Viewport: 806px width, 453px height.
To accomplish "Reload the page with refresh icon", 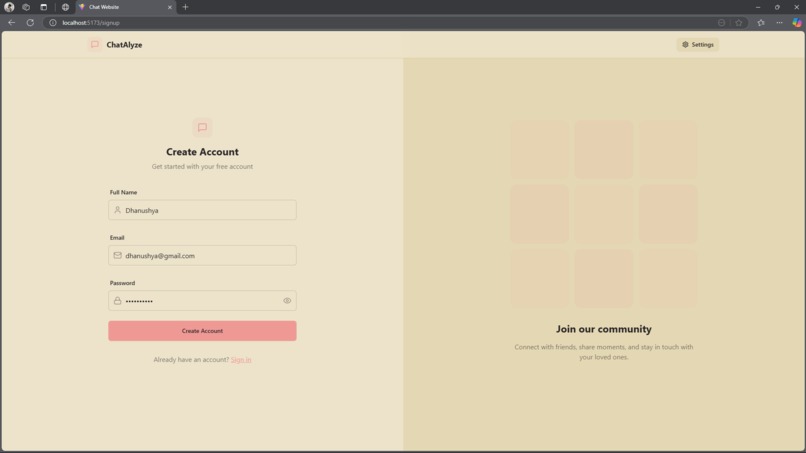I will point(30,23).
